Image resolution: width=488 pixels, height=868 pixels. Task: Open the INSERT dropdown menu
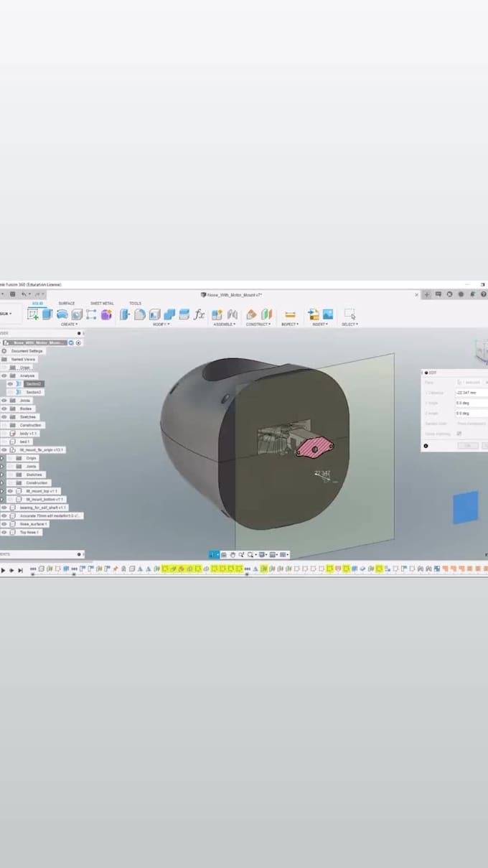pos(320,325)
